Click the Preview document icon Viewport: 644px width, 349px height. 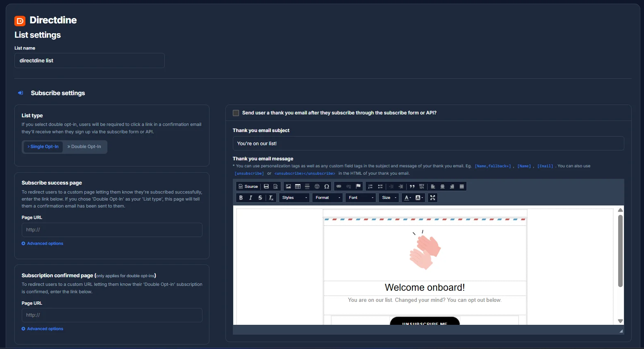[275, 187]
